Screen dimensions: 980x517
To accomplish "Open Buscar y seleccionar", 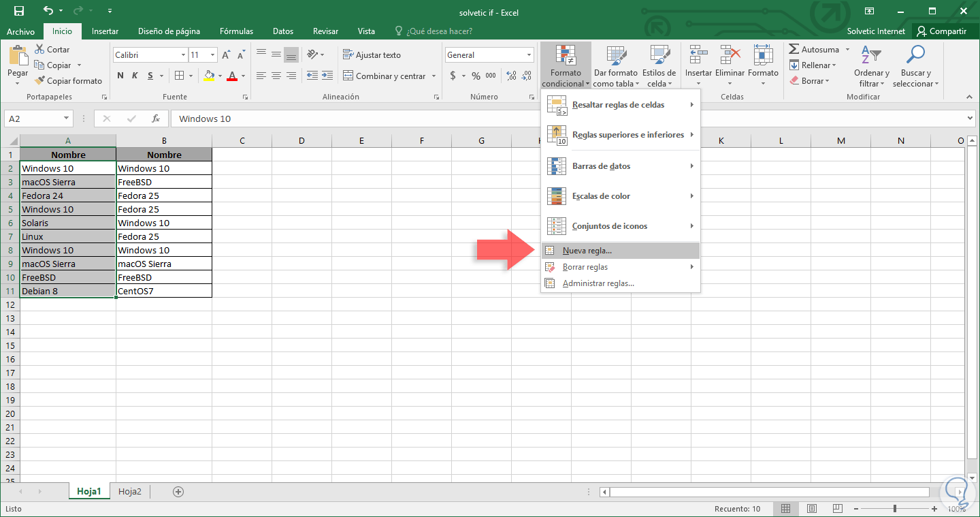I will [x=916, y=66].
